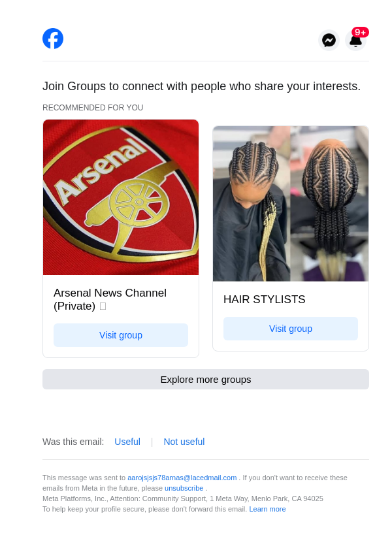Click the Explore more groups button
Screen dimensions: 392x539
[206, 379]
